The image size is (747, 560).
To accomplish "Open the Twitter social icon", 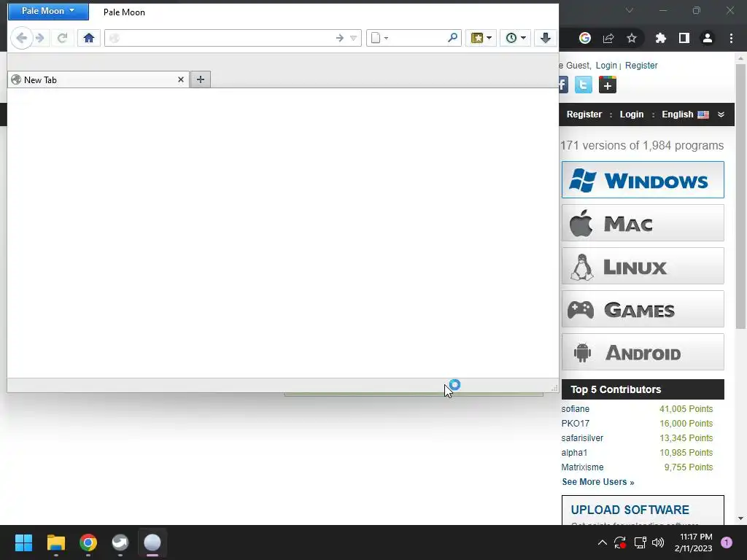I will pos(584,85).
